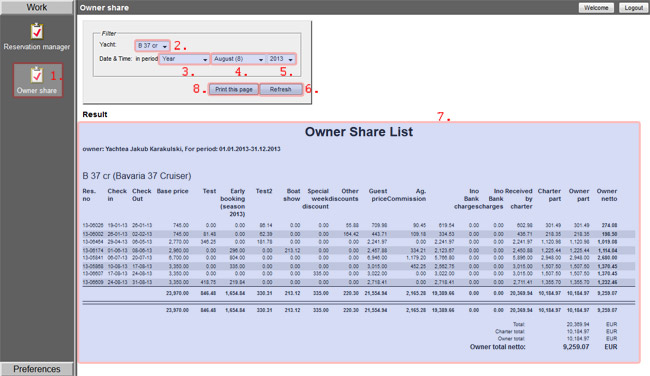Click the Other discounts column header
The width and height of the screenshot is (650, 376).
click(x=344, y=195)
